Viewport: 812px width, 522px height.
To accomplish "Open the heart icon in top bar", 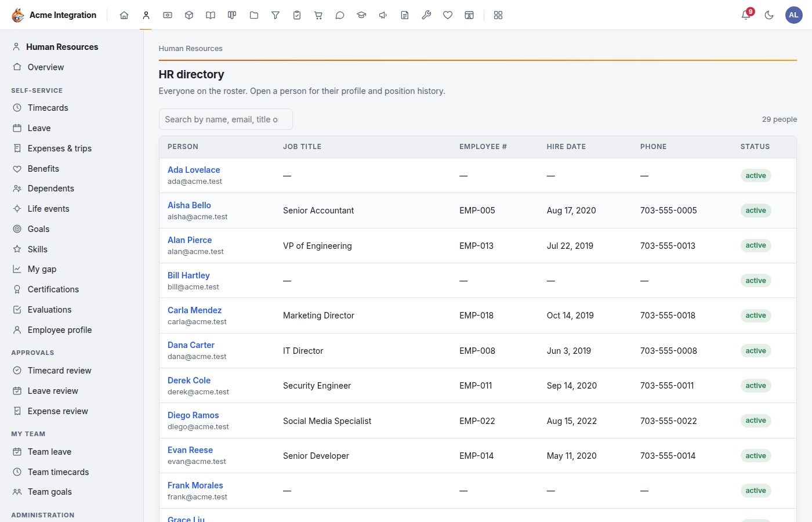I will 448,15.
